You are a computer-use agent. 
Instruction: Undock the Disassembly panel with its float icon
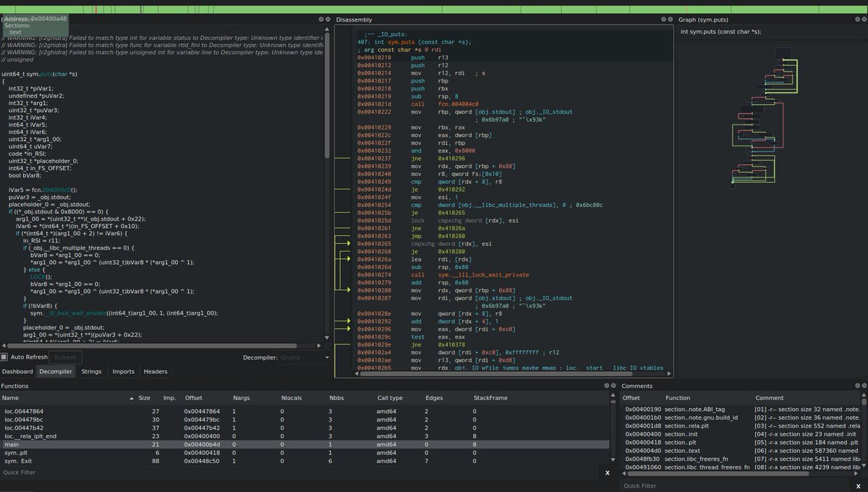click(662, 20)
